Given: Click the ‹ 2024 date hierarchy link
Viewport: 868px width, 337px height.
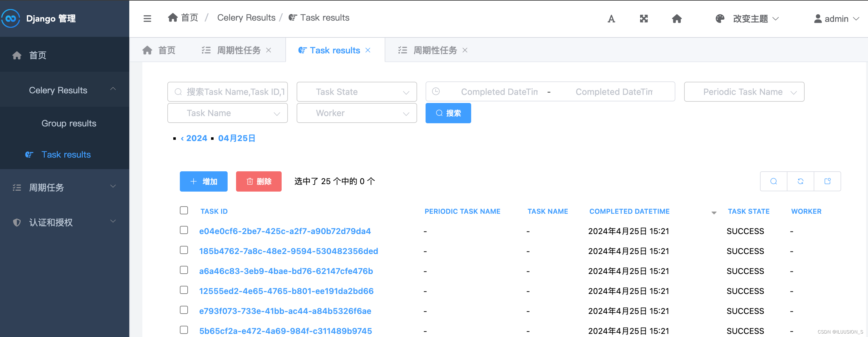Looking at the screenshot, I should pos(194,138).
